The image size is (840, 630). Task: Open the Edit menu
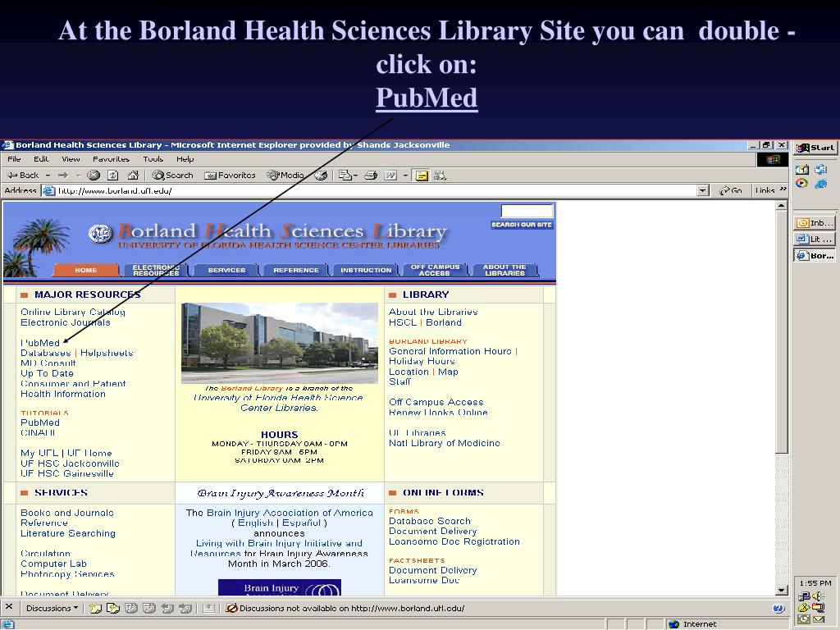coord(41,159)
